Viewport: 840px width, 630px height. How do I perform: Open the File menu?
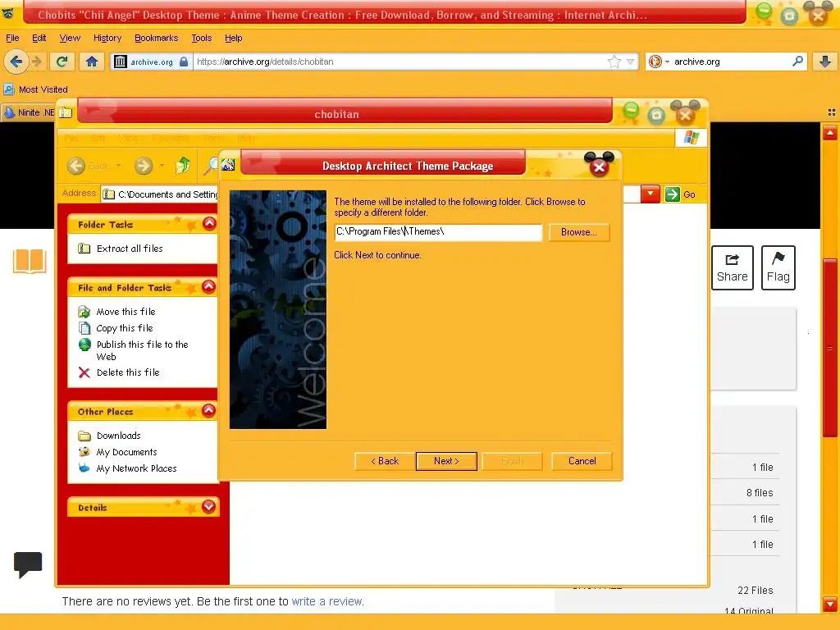click(x=12, y=38)
